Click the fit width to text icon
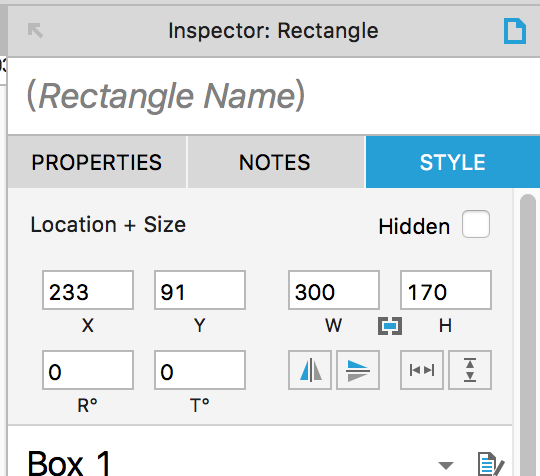The height and width of the screenshot is (476, 540). 422,370
